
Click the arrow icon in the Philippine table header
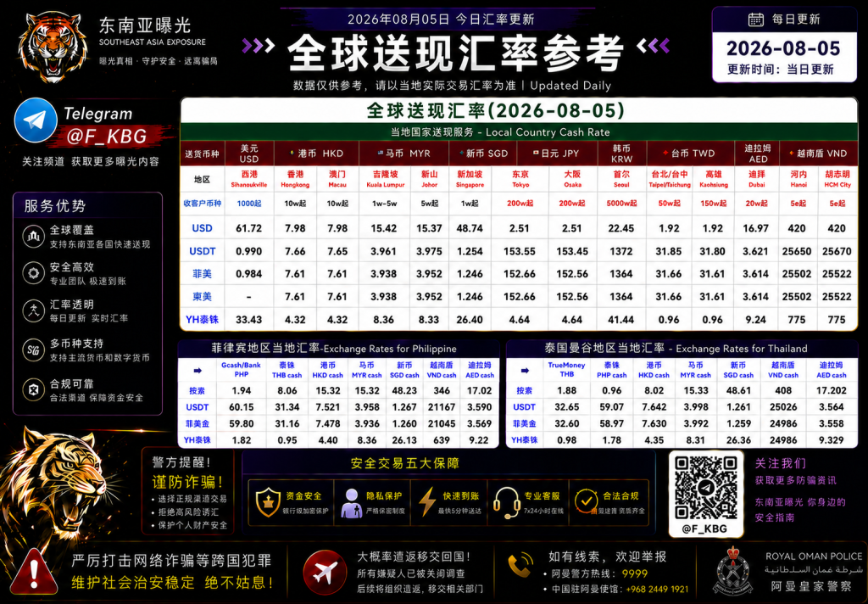(x=197, y=370)
